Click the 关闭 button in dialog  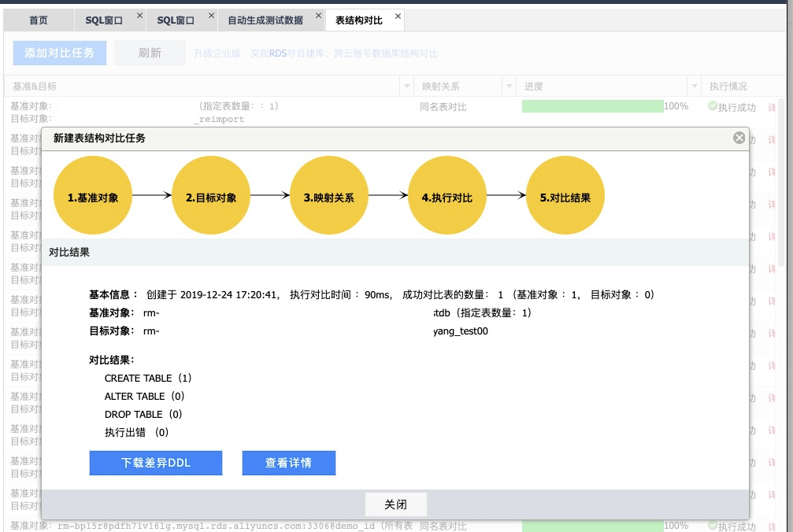(x=395, y=504)
